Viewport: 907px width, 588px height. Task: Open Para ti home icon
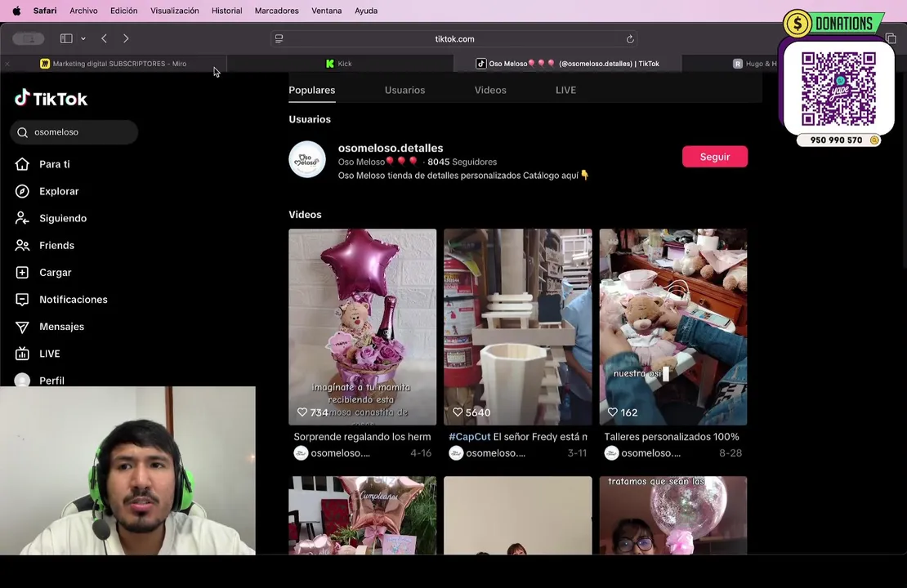[x=22, y=164]
